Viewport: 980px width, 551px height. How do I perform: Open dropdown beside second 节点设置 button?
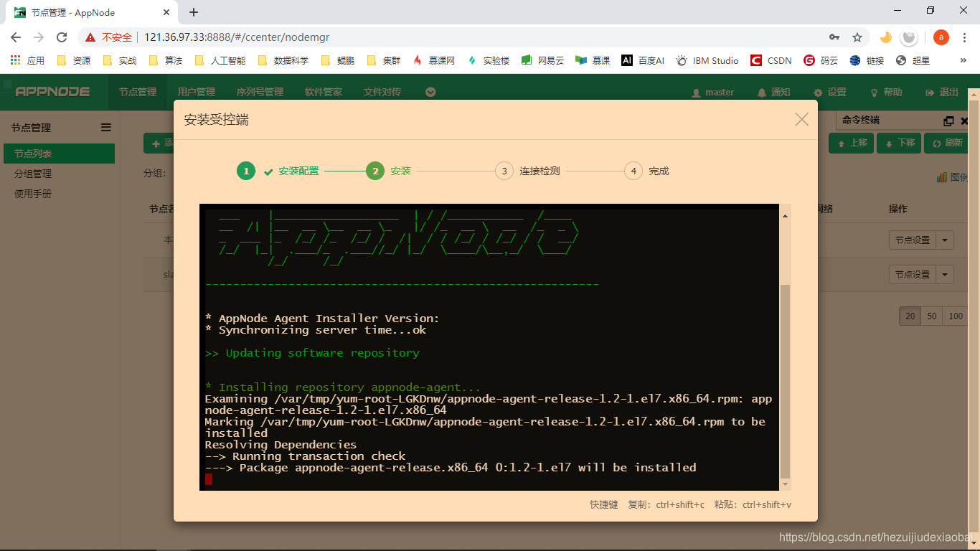coord(945,274)
